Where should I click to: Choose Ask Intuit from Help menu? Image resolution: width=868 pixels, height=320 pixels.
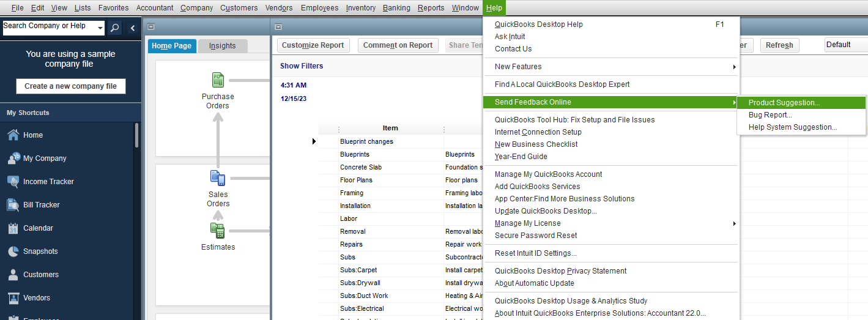tap(611, 37)
